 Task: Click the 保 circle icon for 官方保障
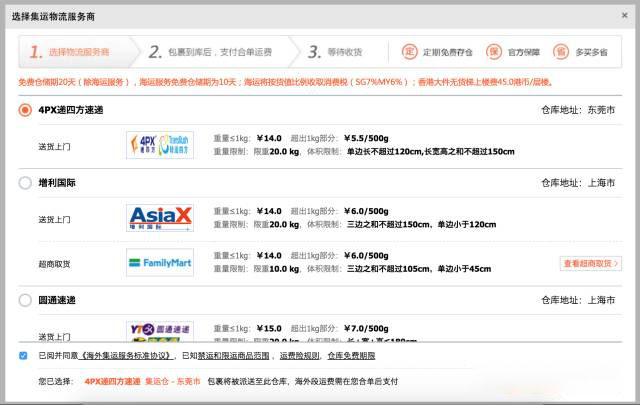point(494,52)
